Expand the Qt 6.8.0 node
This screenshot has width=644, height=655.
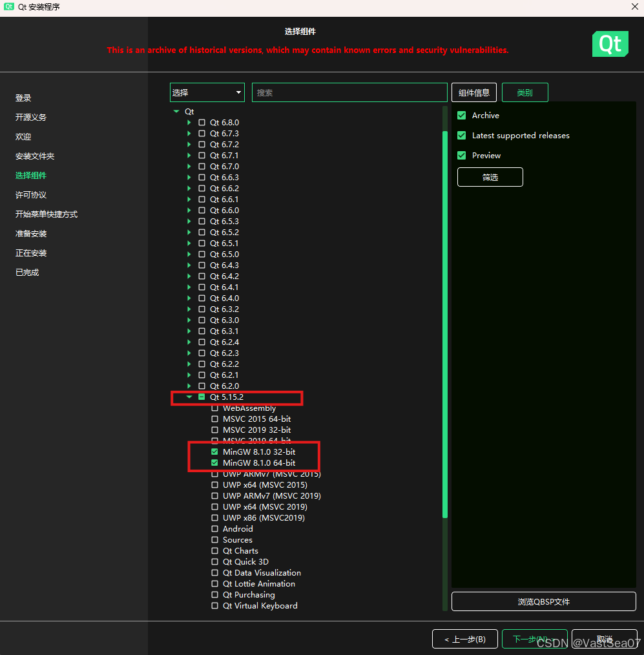coord(189,122)
